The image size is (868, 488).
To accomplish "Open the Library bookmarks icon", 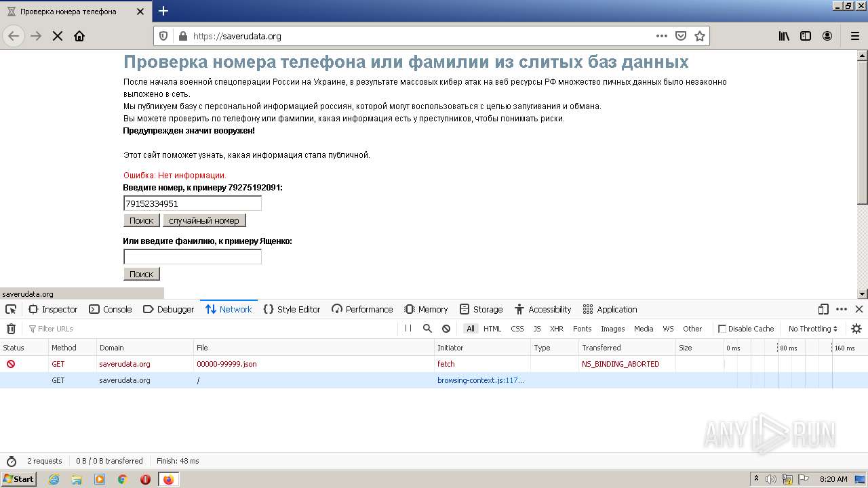I will [784, 36].
